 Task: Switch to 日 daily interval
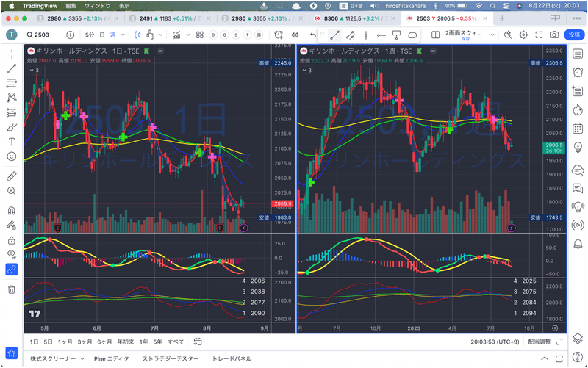coord(102,35)
